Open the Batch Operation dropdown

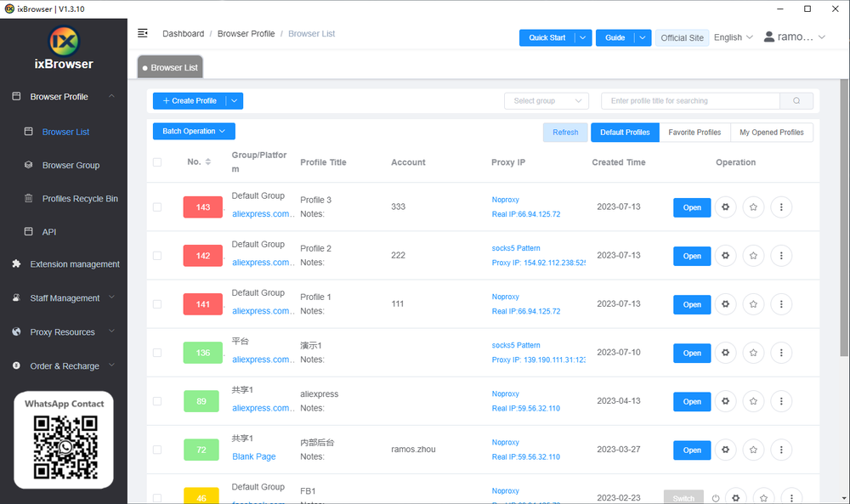[x=194, y=131]
